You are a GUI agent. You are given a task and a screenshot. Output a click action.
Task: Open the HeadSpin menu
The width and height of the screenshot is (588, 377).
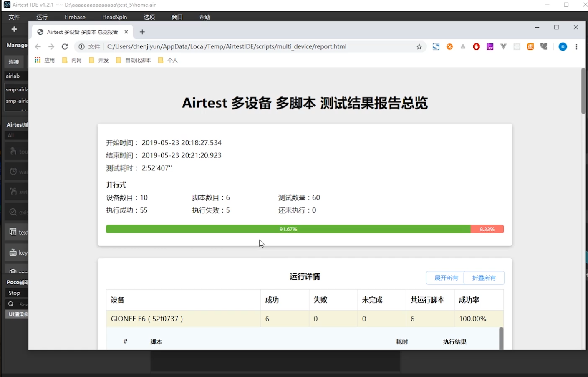tap(114, 17)
